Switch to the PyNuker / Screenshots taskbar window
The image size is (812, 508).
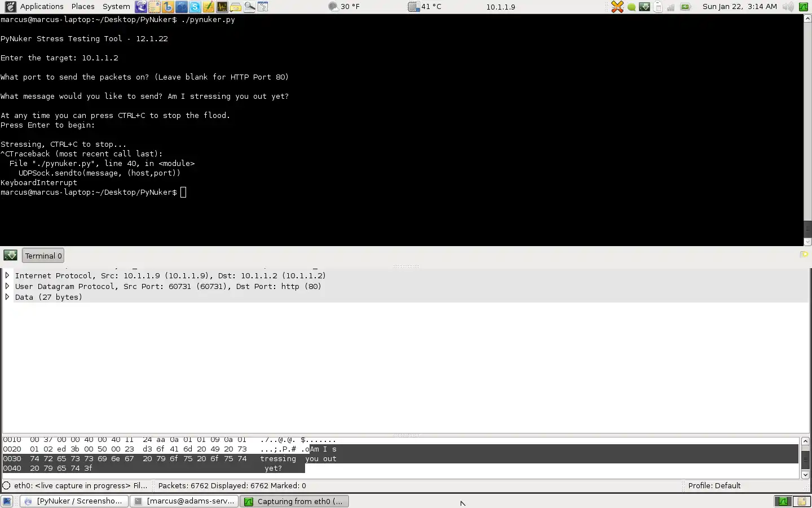coord(74,501)
